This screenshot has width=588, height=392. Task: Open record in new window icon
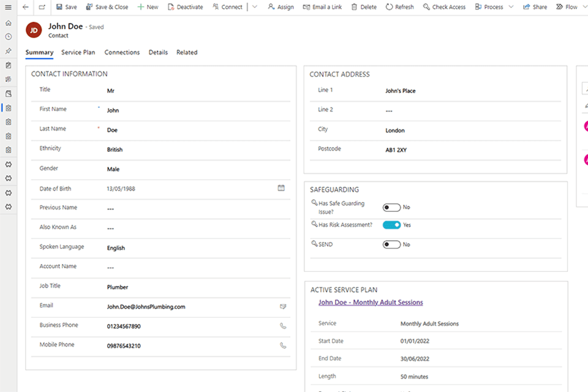(x=42, y=7)
